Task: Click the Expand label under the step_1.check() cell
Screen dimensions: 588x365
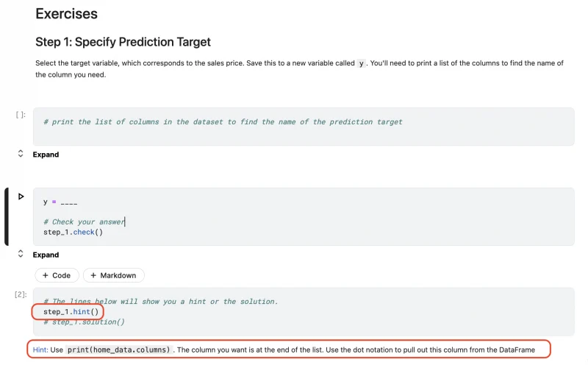Action: (46, 255)
